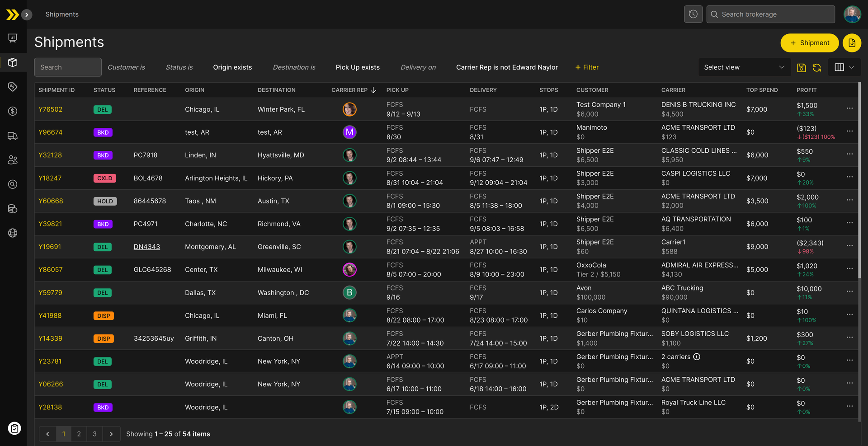Viewport: 868px width, 446px height.
Task: Click the HOLD status badge on Y60668
Action: pos(105,202)
